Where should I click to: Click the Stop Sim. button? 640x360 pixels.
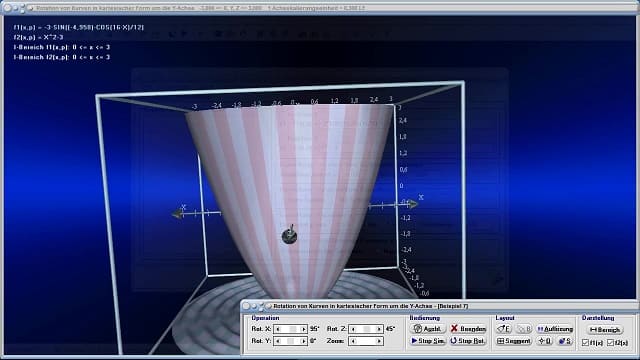coord(428,341)
